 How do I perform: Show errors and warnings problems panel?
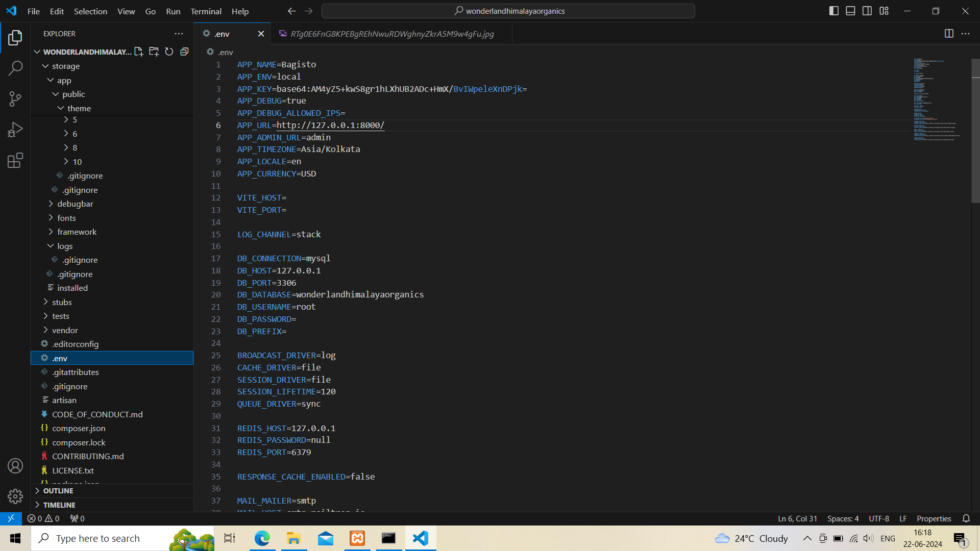(43, 518)
